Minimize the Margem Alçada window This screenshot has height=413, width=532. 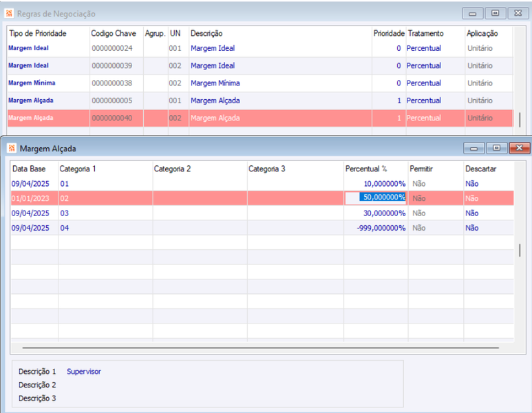tap(474, 148)
